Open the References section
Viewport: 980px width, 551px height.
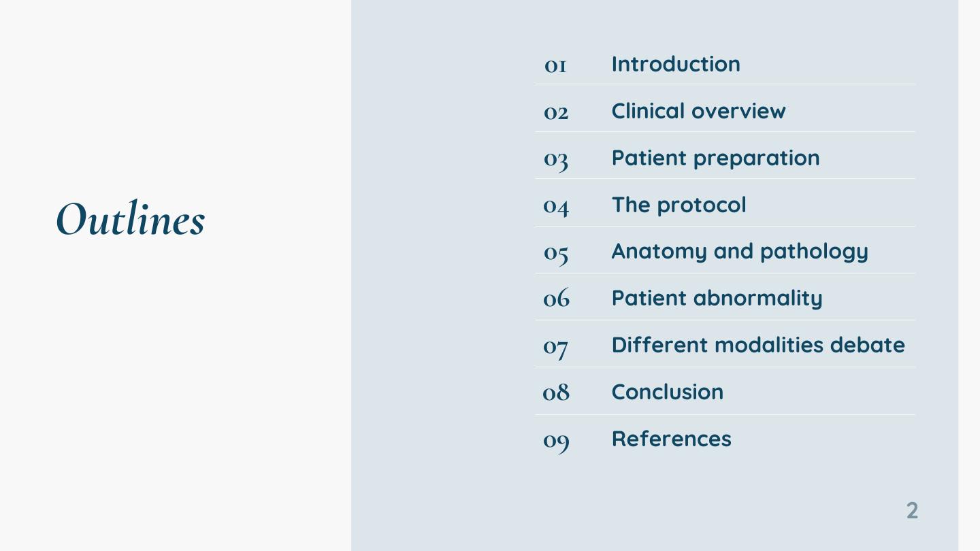tap(671, 439)
